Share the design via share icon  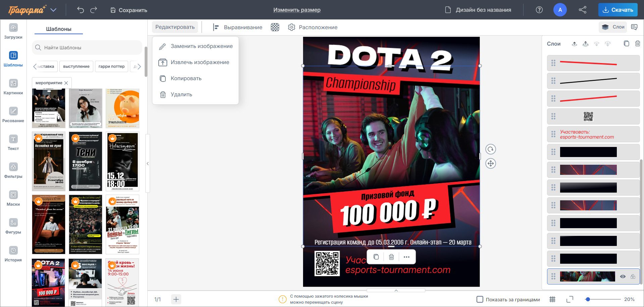point(583,10)
